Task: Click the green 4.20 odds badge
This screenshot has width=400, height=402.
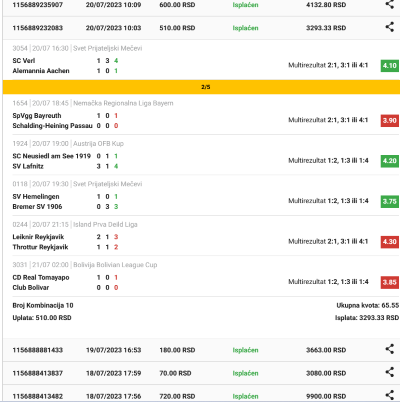Action: pyautogui.click(x=390, y=161)
